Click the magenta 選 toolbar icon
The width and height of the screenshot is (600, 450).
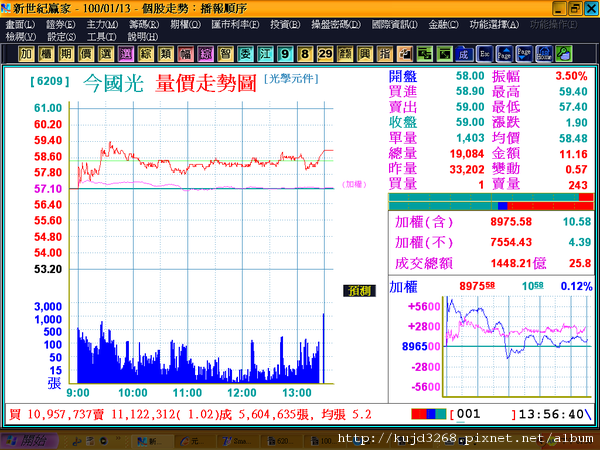(x=126, y=54)
